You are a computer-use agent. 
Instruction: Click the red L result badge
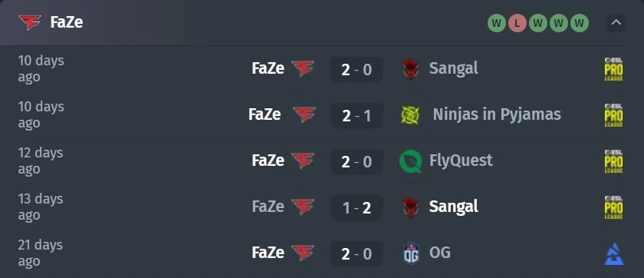coord(517,24)
